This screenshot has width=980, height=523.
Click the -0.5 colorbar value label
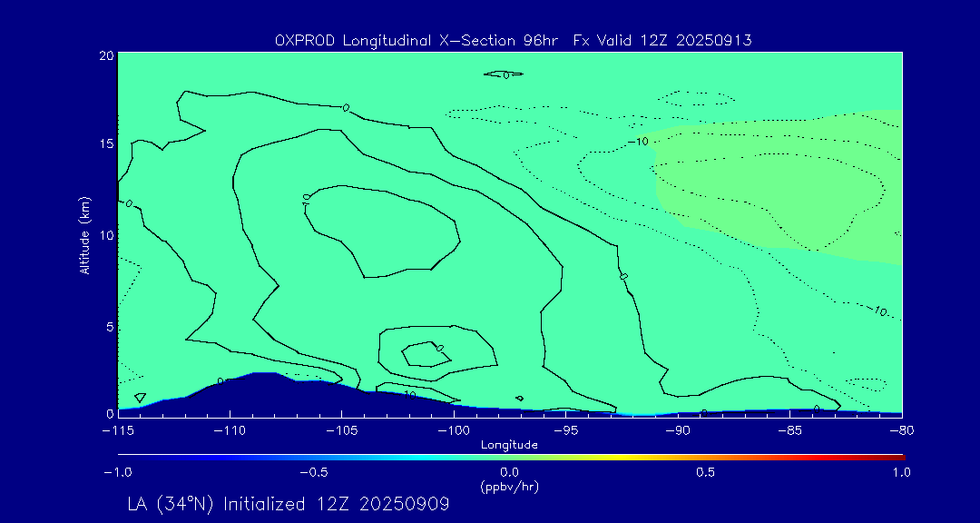point(311,472)
